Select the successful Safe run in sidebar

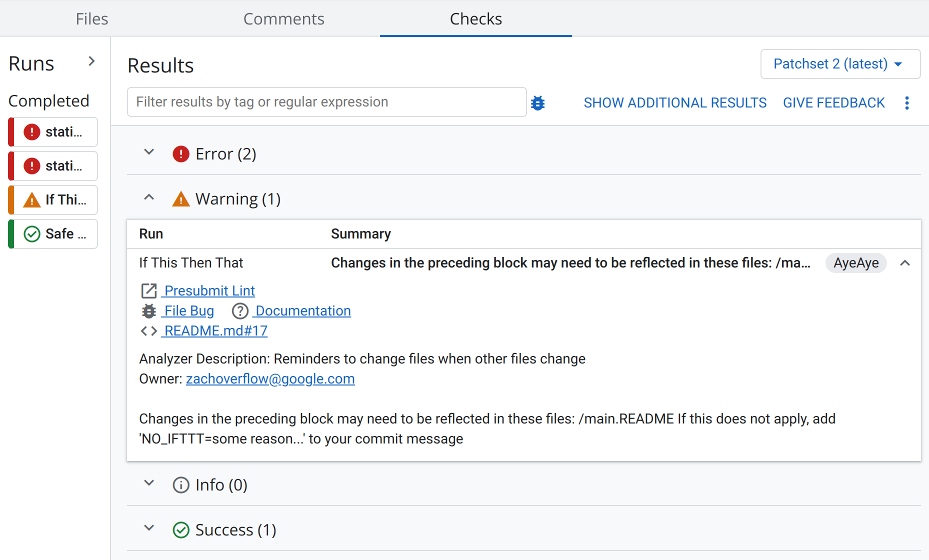coord(53,234)
